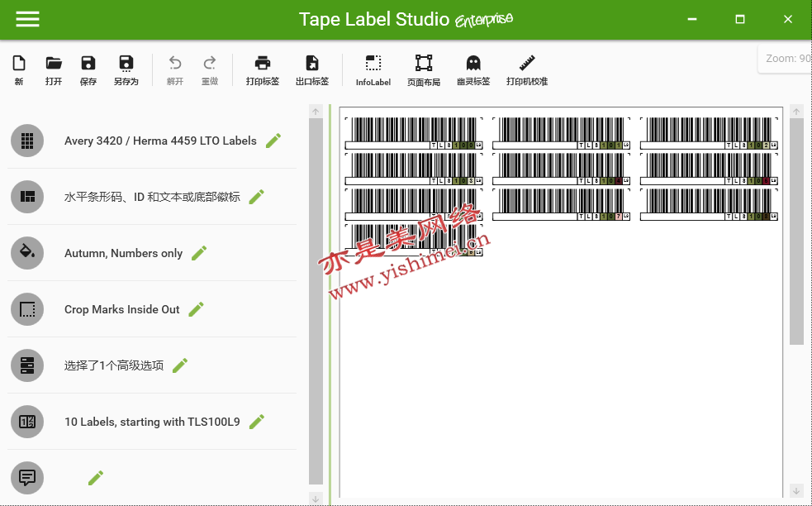Click the label sheet grid icon
This screenshot has width=812, height=506.
tap(27, 141)
